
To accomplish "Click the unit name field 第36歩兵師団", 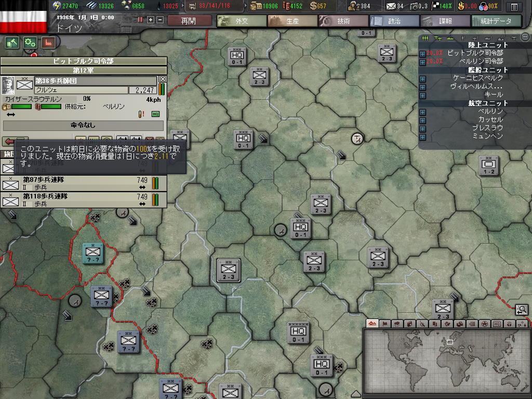I will click(x=96, y=81).
